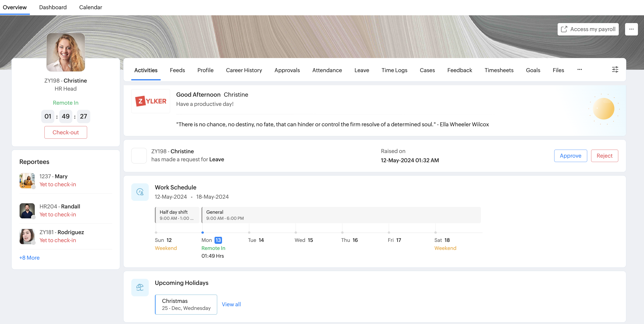This screenshot has height=324, width=644.
Task: Select the Half day shift block
Action: pos(177,215)
